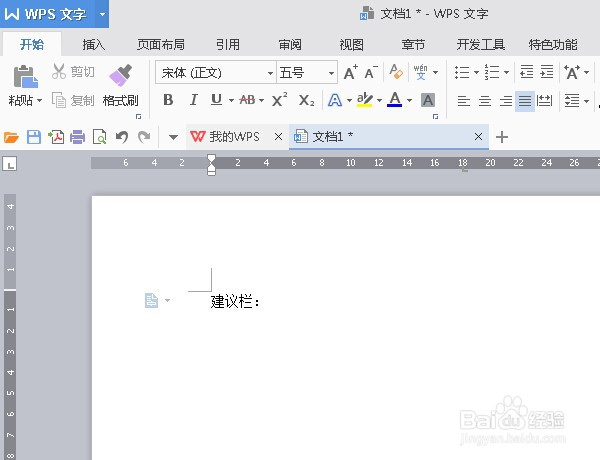Increase font size with A+ icon

click(351, 72)
